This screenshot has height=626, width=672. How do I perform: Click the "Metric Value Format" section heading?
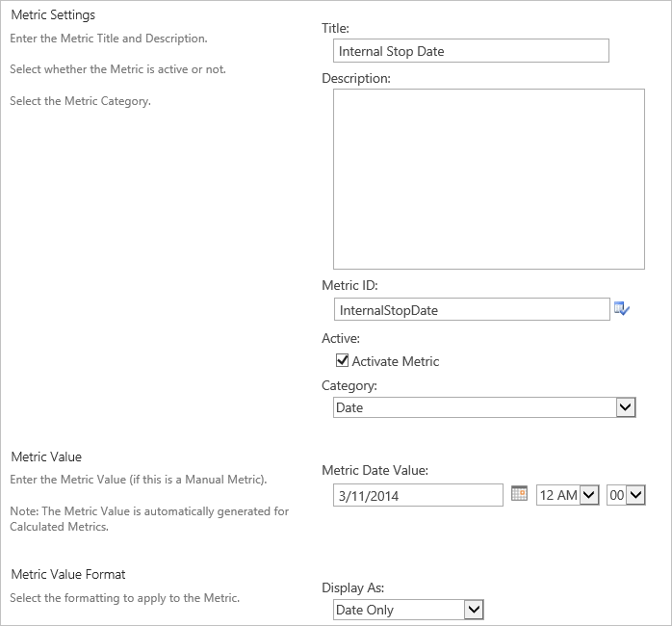click(68, 574)
